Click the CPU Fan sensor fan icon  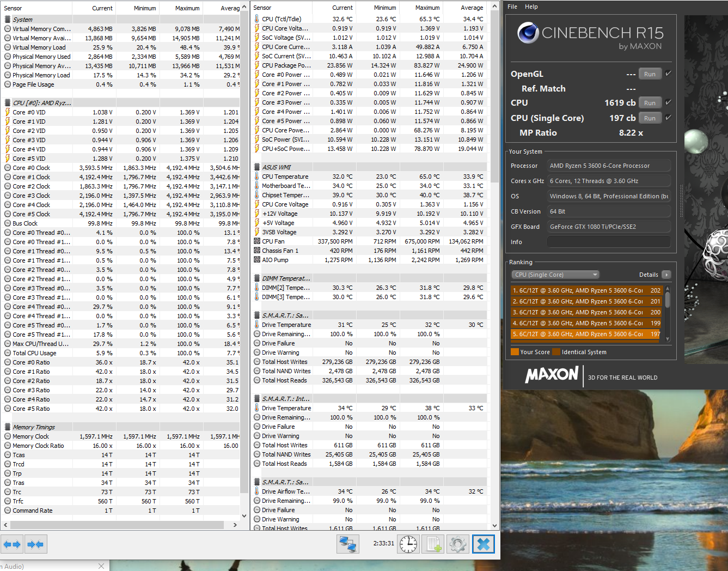point(257,241)
